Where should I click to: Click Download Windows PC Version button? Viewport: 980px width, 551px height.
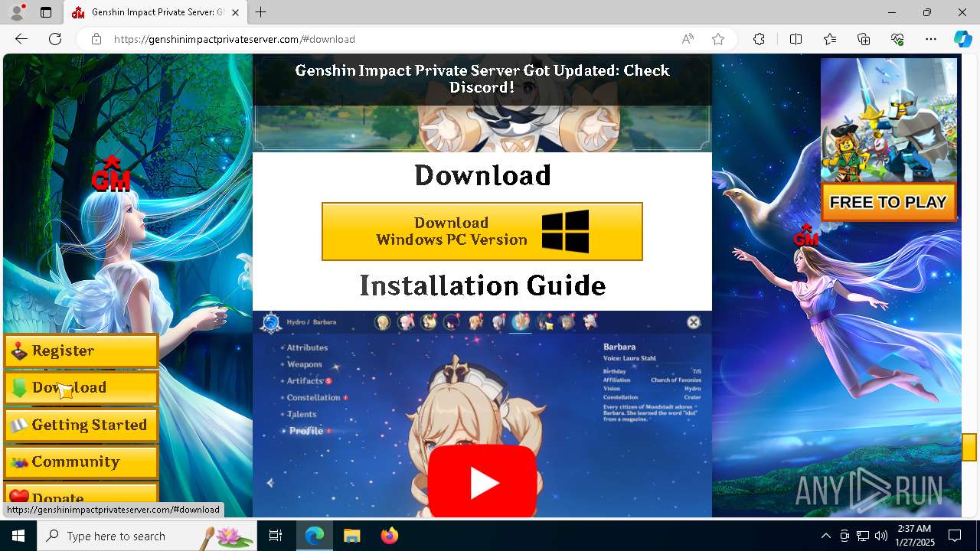482,232
